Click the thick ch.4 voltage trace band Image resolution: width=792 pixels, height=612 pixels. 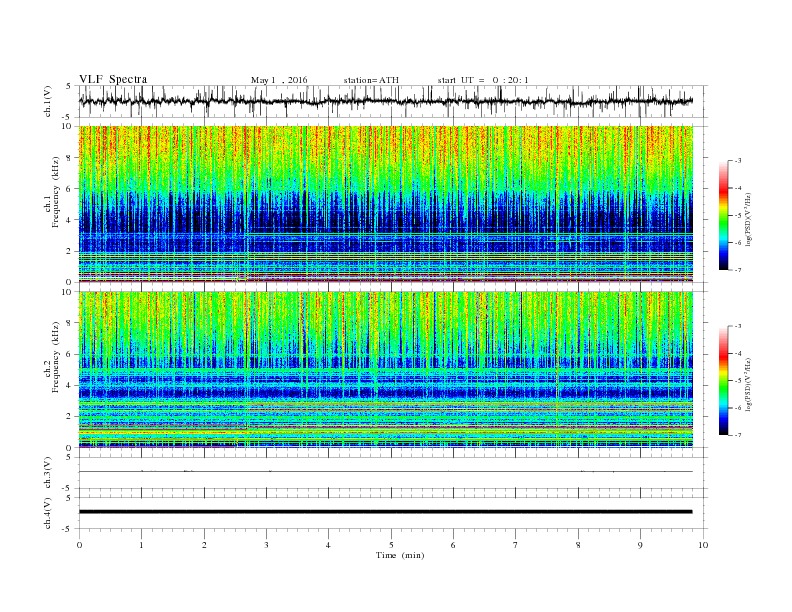point(386,512)
